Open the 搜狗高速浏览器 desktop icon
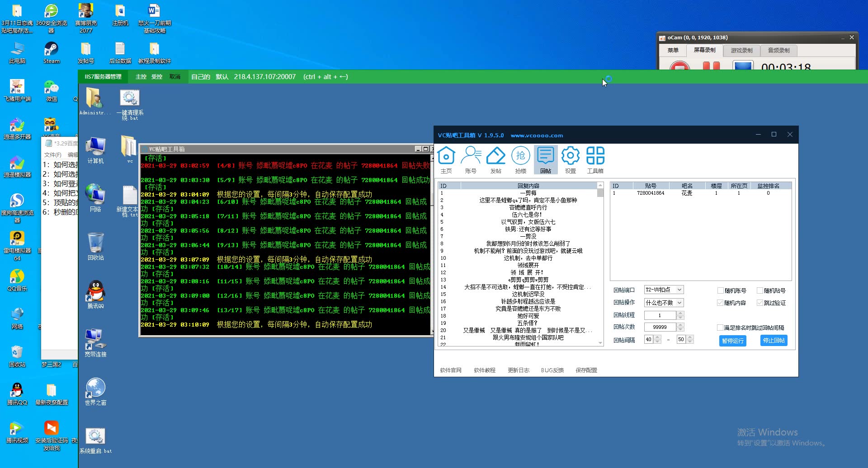This screenshot has height=468, width=868. click(17, 208)
